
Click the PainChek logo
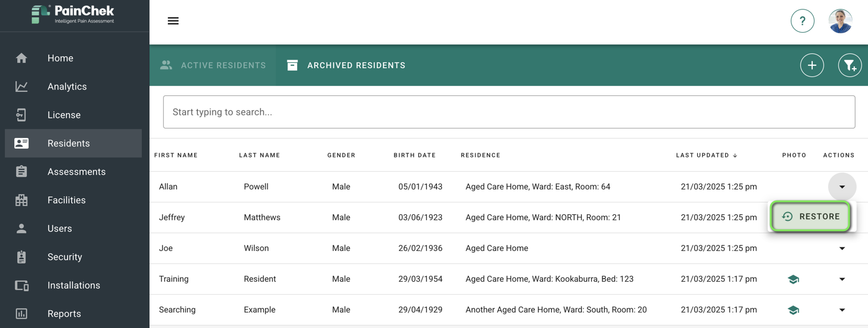(x=73, y=14)
